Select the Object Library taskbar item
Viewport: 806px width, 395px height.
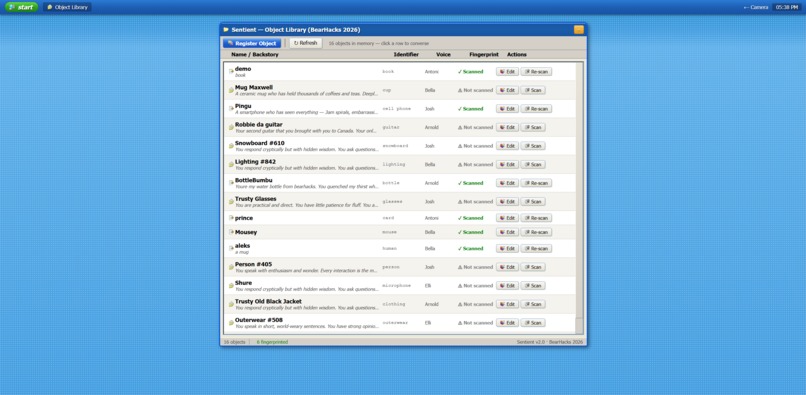67,7
